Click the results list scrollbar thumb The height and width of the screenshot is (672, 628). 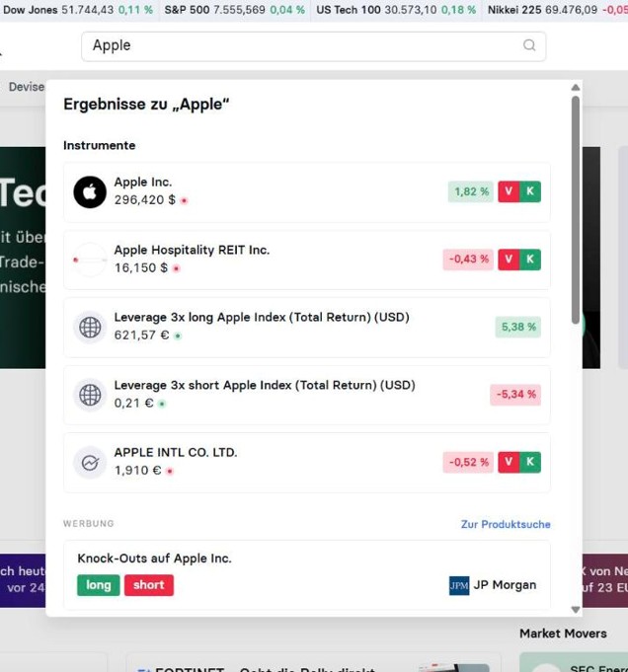click(x=576, y=210)
